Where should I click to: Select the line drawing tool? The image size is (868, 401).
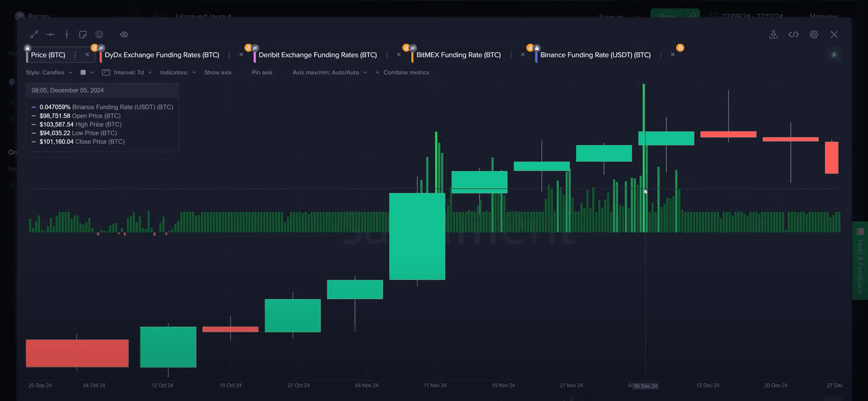34,34
